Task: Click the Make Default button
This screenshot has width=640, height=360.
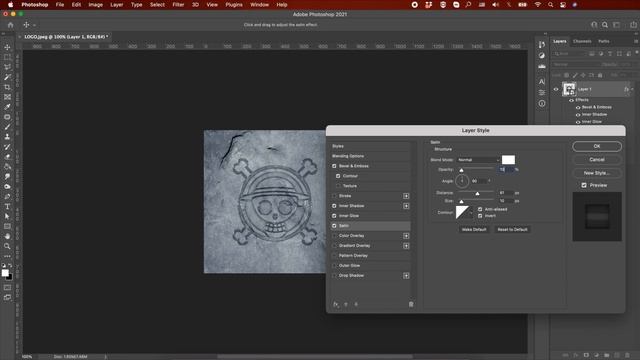Action: pos(474,229)
